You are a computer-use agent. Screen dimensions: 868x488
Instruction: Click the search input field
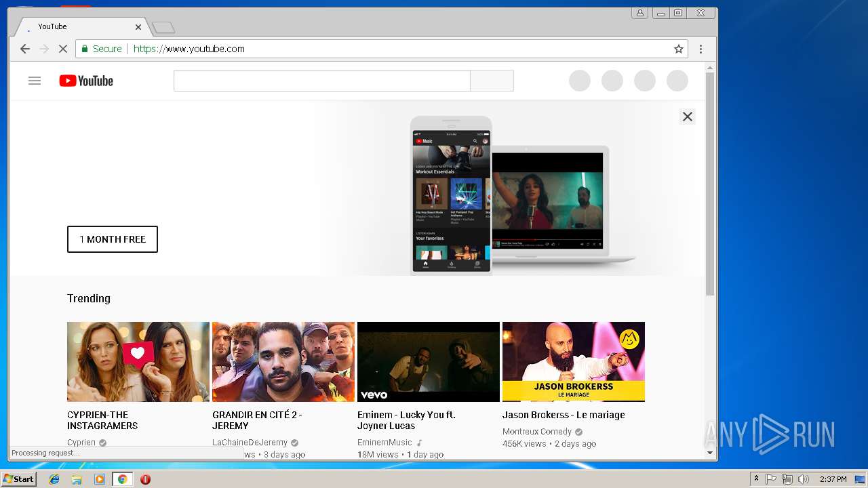pos(321,81)
